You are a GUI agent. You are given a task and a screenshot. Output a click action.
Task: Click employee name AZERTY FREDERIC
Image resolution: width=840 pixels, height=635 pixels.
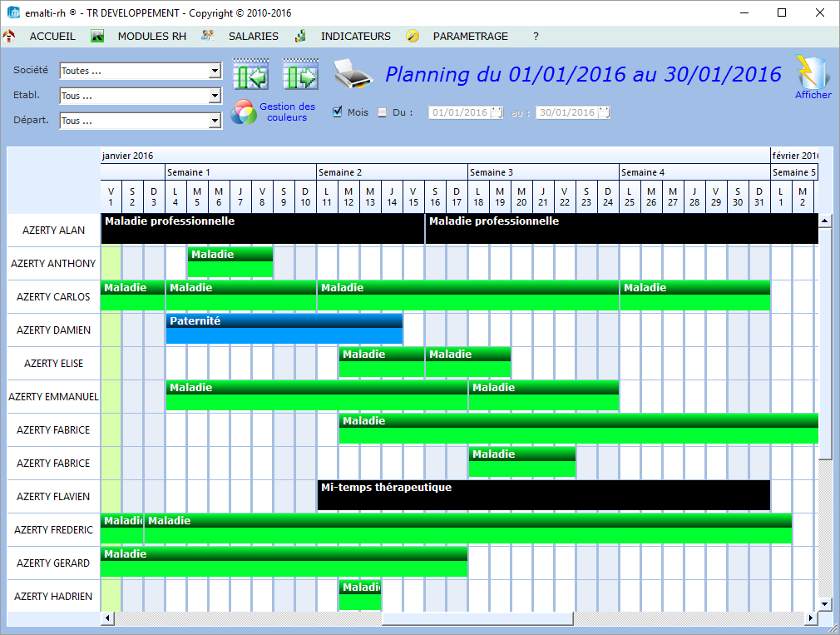[x=53, y=530]
